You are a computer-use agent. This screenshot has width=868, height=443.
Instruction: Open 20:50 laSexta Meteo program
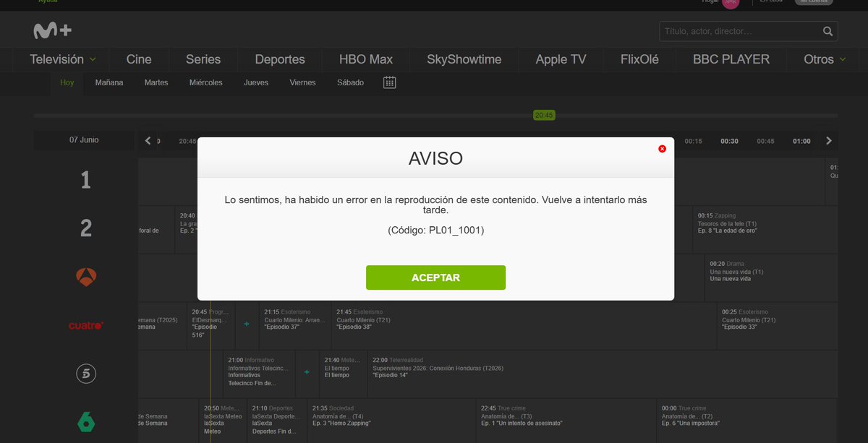click(222, 421)
